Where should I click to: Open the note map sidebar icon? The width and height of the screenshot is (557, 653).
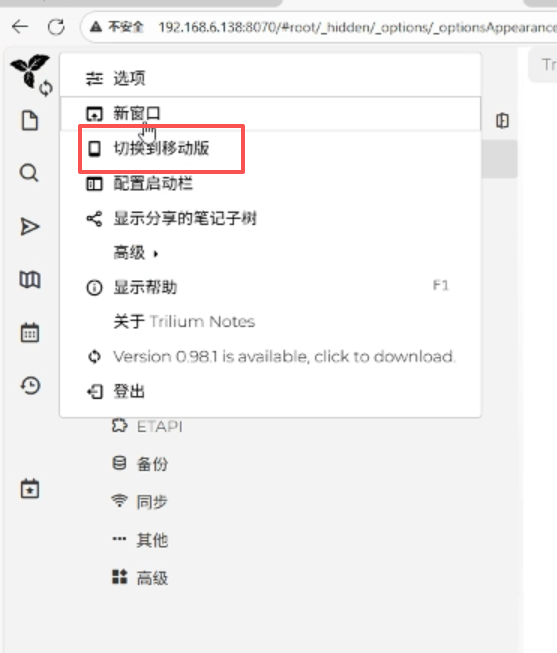pyautogui.click(x=30, y=279)
